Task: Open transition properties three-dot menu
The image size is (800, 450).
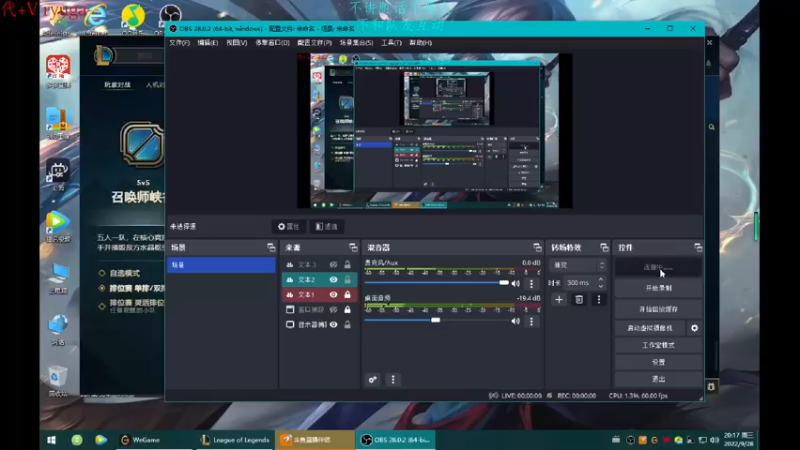Action: [x=599, y=299]
